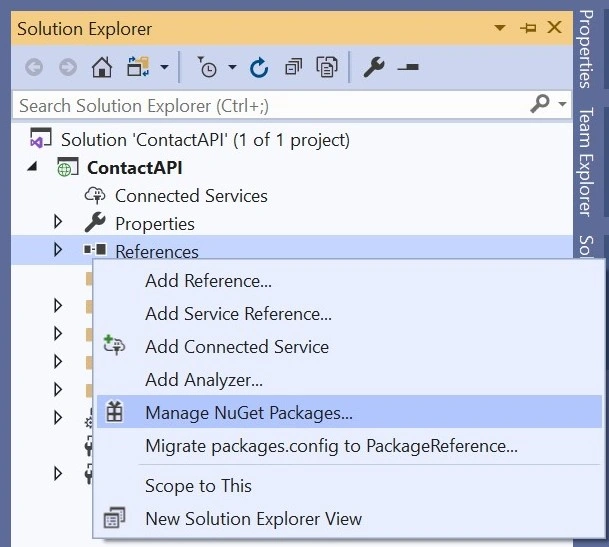
Task: Choose Add Analyzer...
Action: click(x=204, y=380)
